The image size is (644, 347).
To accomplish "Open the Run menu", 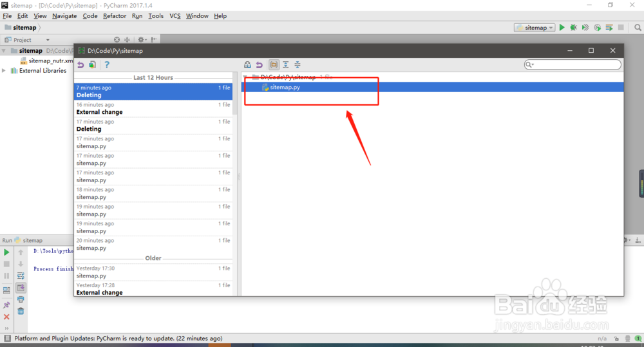I will [x=137, y=16].
